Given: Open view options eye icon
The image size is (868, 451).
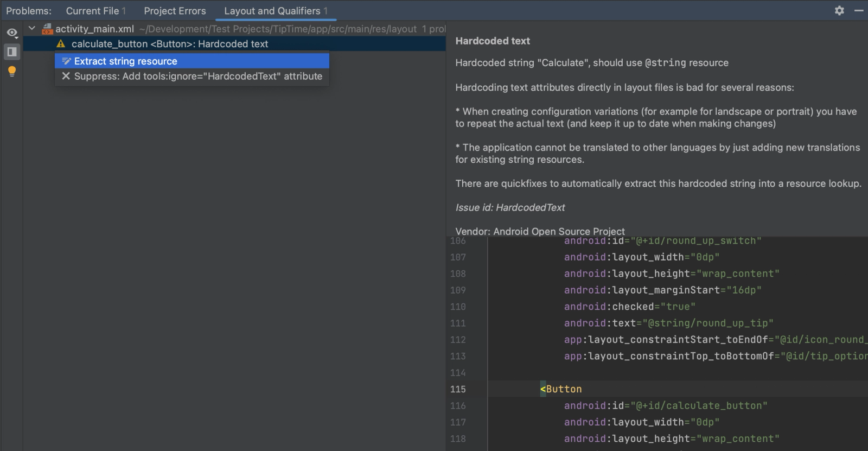Looking at the screenshot, I should click(x=11, y=33).
